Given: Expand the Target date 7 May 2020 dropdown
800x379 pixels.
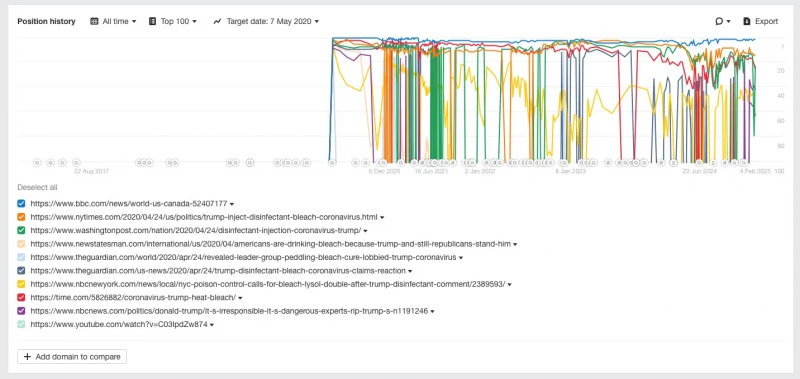Looking at the screenshot, I should 266,21.
